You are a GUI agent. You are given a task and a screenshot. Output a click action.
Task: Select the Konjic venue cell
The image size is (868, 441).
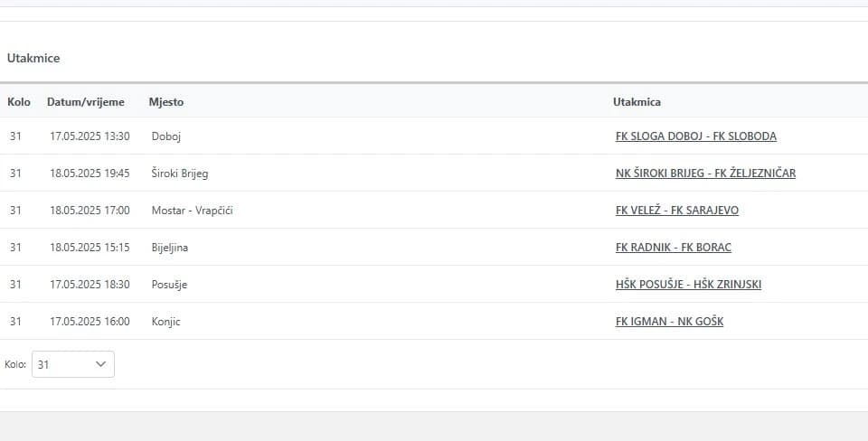(x=166, y=322)
